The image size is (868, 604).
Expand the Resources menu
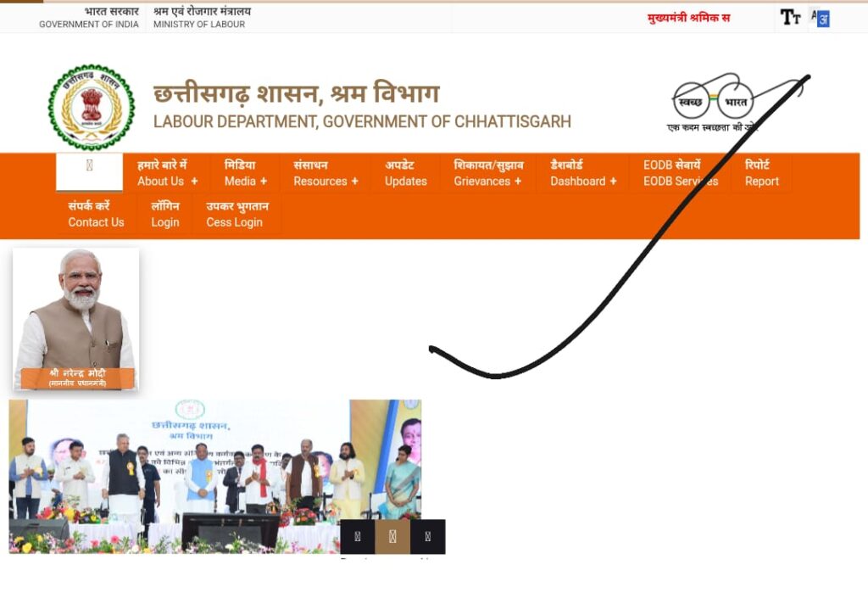[x=325, y=173]
